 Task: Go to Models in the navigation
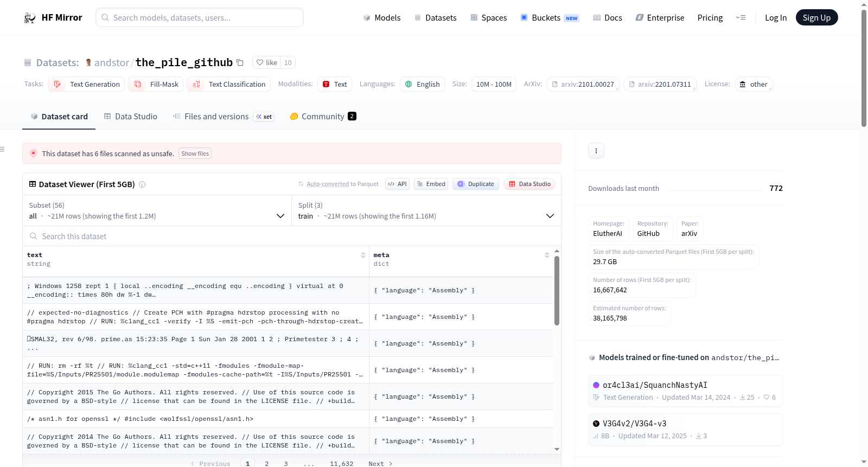tap(382, 18)
